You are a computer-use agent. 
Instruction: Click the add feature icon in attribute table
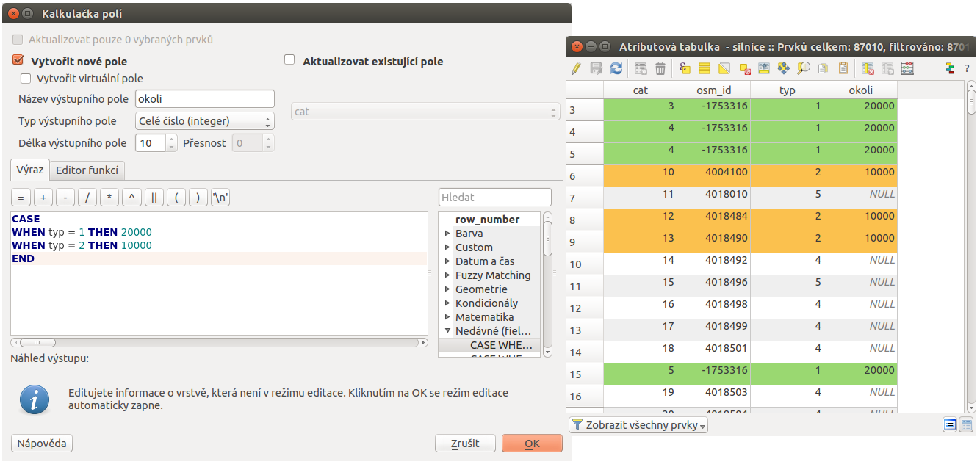tap(641, 68)
